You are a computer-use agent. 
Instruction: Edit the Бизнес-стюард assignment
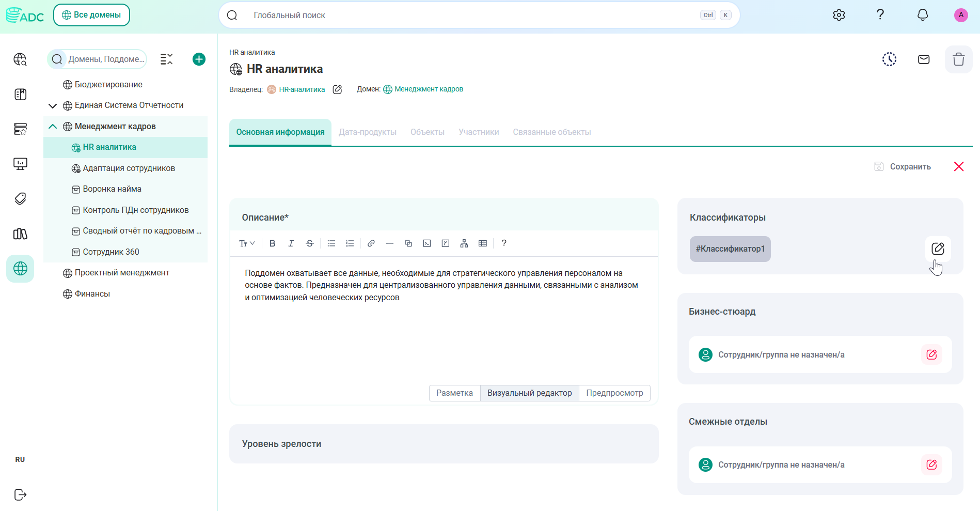[x=931, y=354]
